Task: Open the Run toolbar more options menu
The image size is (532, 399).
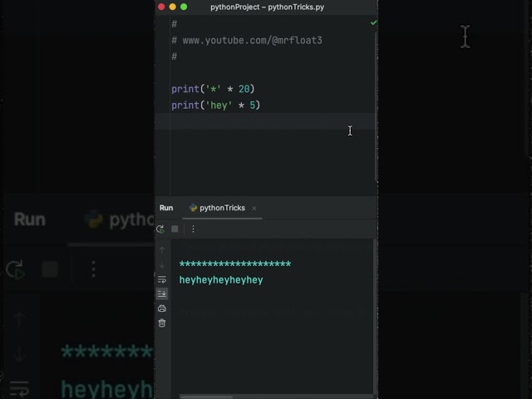Action: [x=193, y=229]
